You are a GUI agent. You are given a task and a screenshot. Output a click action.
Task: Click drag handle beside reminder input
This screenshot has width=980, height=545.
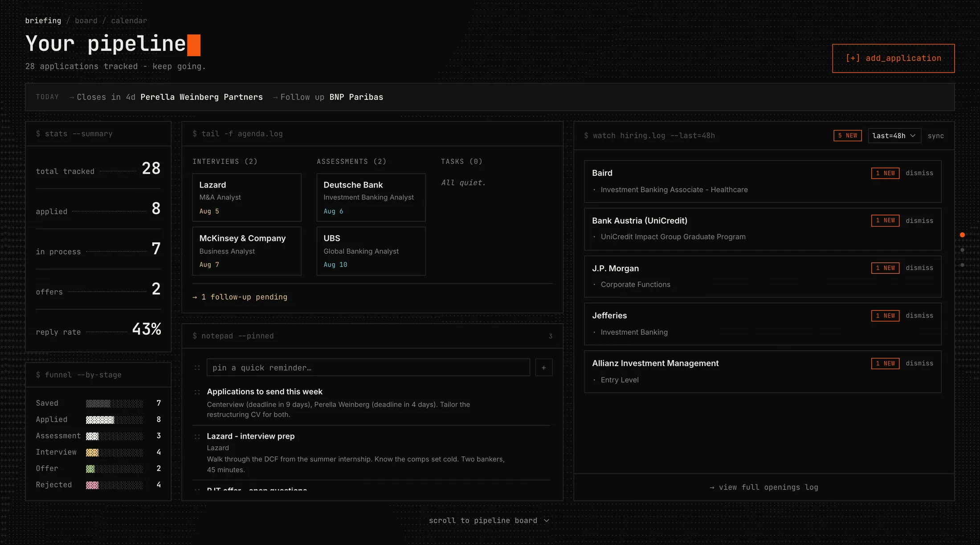(197, 368)
